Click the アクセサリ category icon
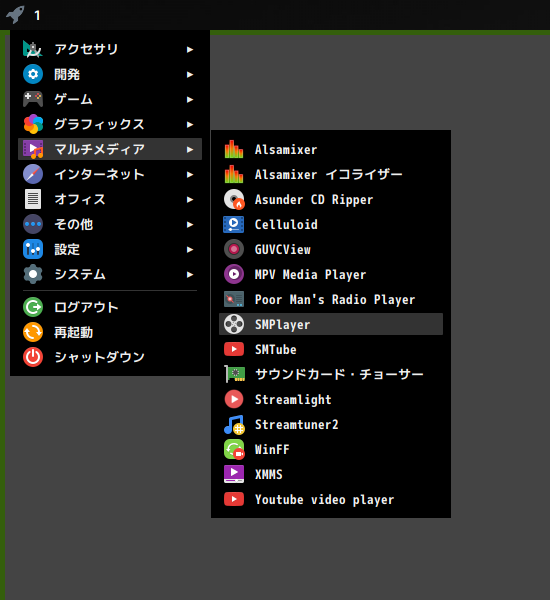Viewport: 550px width, 600px height. [x=33, y=49]
